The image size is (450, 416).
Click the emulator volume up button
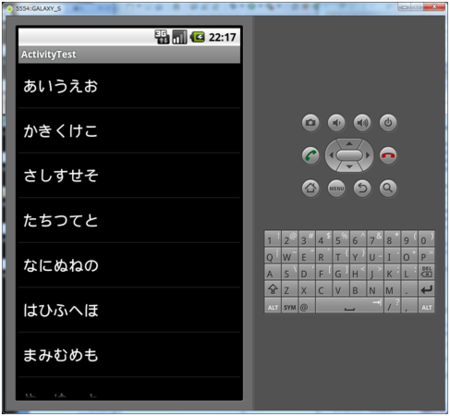tap(362, 123)
